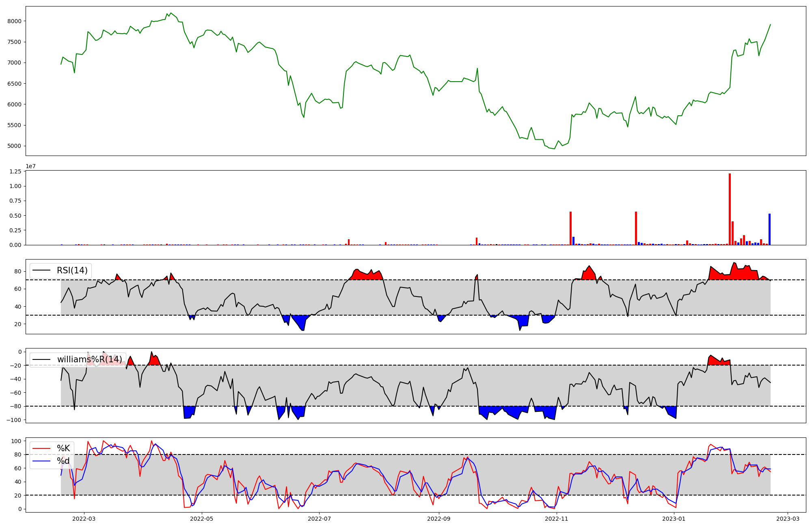The image size is (812, 528).
Task: Click the -100 Williams %R axis tick
Action: pyautogui.click(x=13, y=420)
